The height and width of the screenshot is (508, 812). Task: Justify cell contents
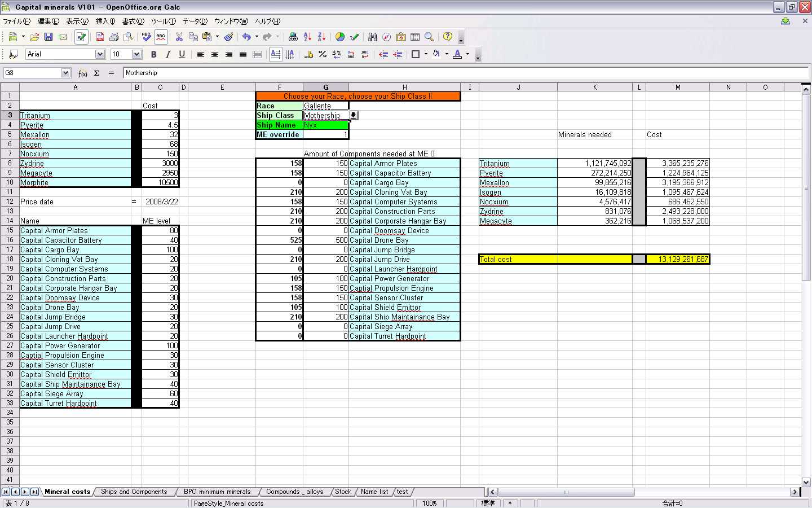pyautogui.click(x=243, y=54)
